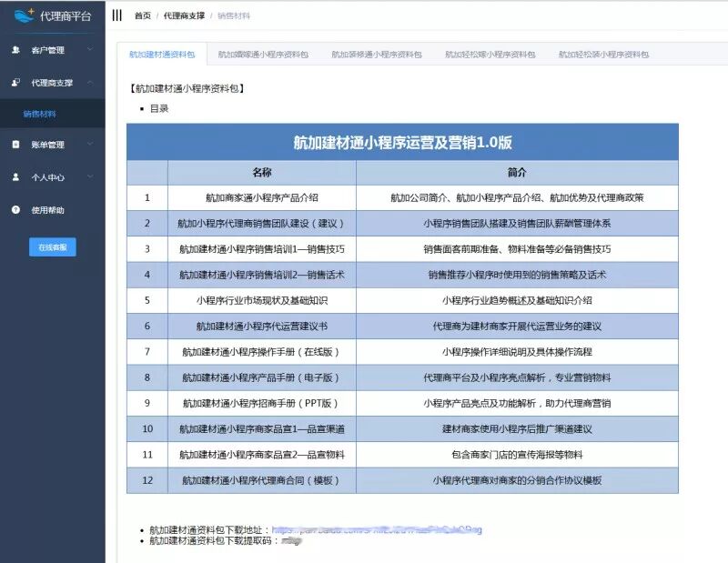Click description 销售面客前期准备、物料准备等必备销售技巧
Viewport: 728px width, 563px height.
(x=517, y=249)
